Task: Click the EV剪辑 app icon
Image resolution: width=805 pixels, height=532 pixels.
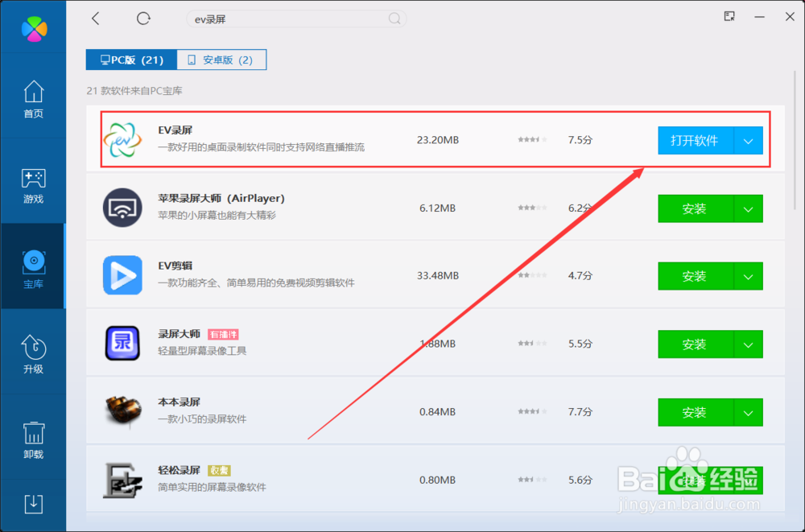Action: [x=122, y=275]
